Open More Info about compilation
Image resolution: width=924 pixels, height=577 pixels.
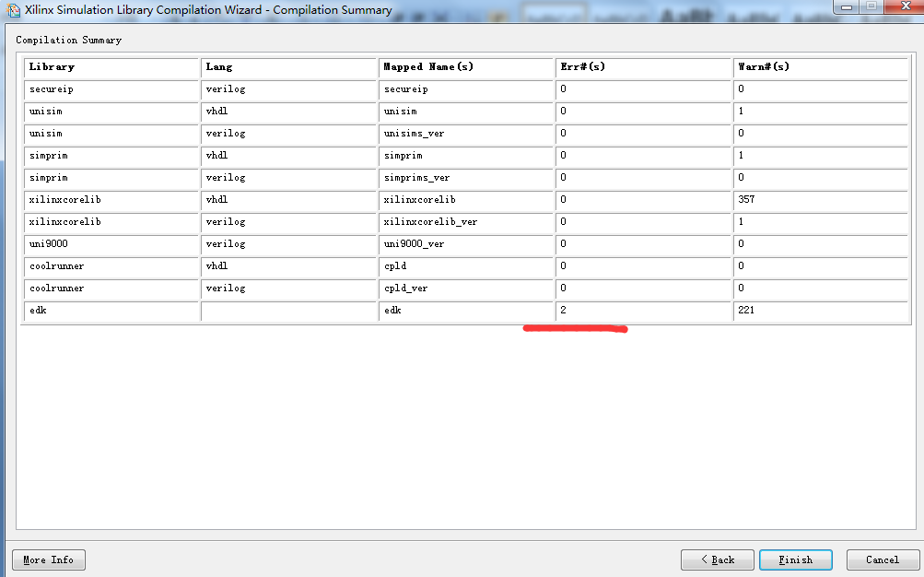coord(48,559)
